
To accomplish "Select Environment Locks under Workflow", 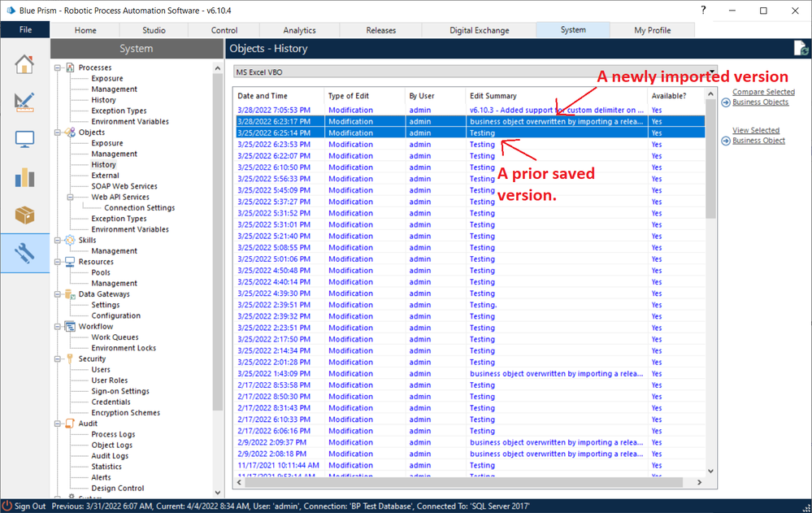I will click(x=123, y=348).
